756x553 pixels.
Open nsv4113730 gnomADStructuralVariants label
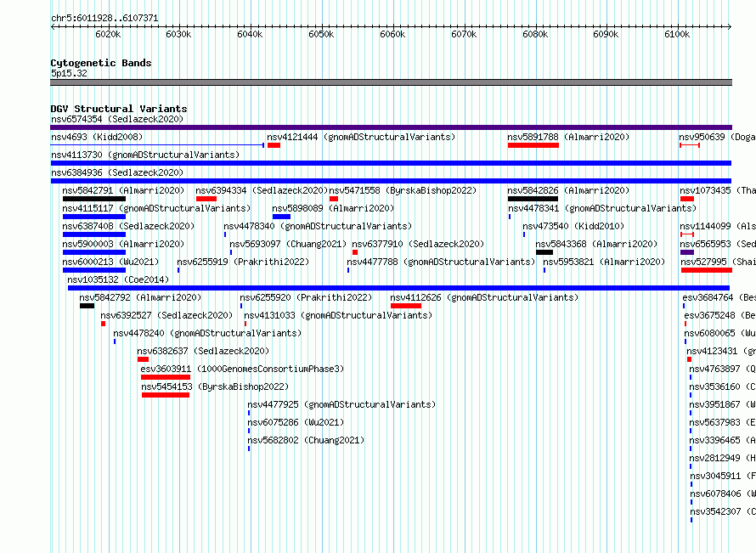tap(145, 155)
